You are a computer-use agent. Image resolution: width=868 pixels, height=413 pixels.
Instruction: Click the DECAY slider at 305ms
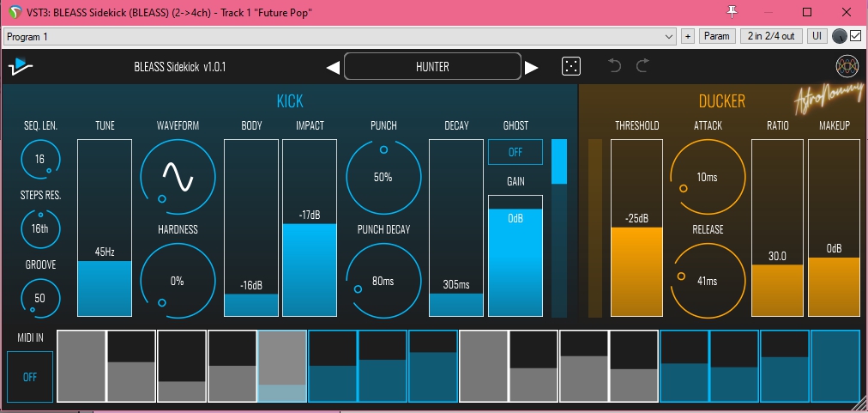coord(456,228)
